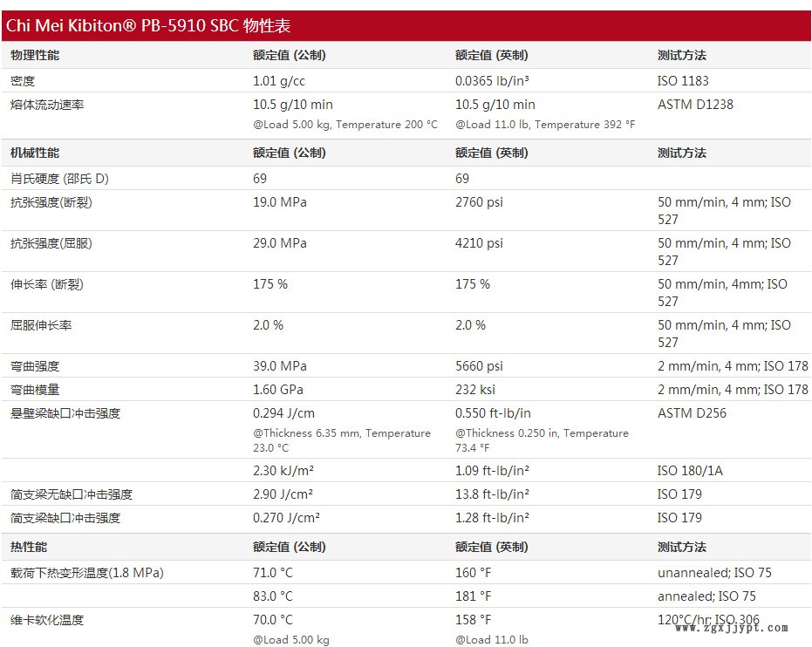The height and width of the screenshot is (647, 812).
Task: Select the 肖氏硬度 (邵氏 D) row label
Action: point(59,179)
